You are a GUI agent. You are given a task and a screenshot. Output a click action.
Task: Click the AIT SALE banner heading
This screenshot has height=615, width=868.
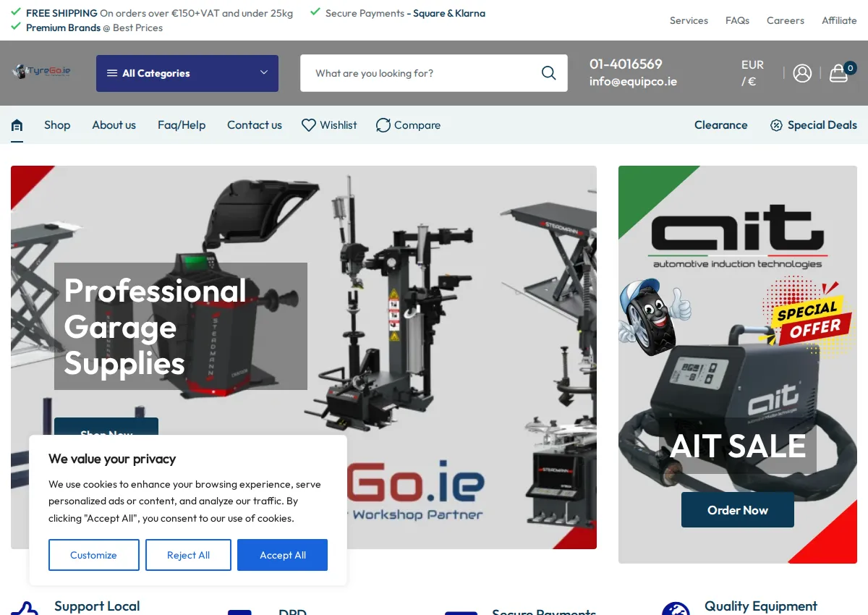coord(738,446)
